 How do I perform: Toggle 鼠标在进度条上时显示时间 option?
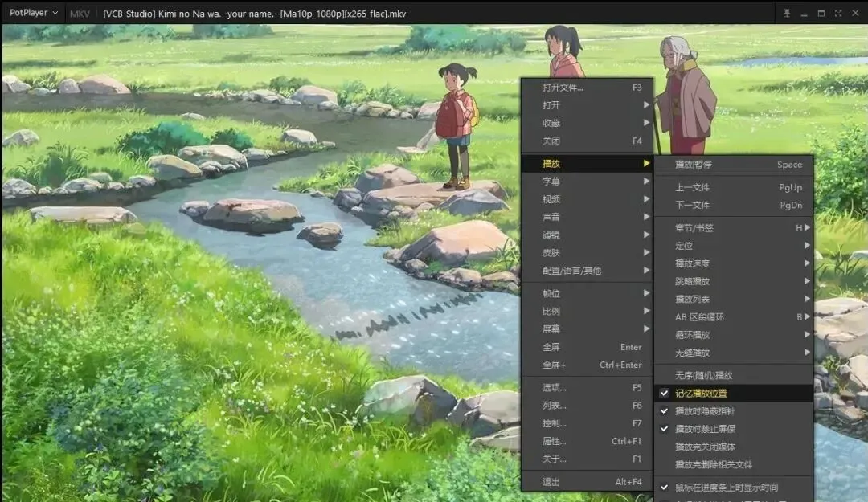734,487
